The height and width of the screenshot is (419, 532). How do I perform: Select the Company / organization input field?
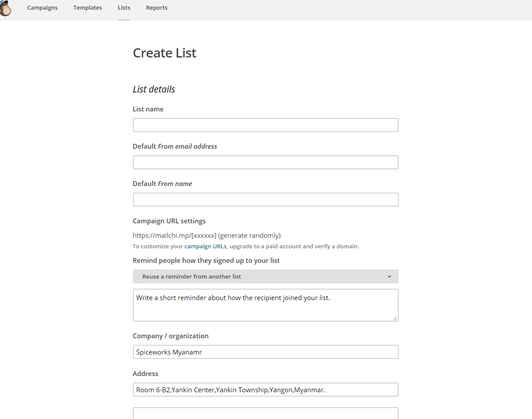tap(265, 352)
